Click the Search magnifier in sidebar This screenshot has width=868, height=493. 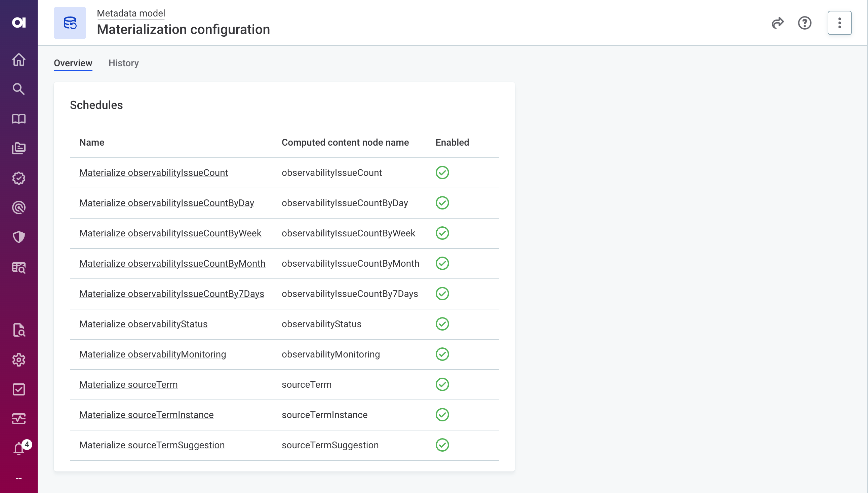click(18, 89)
